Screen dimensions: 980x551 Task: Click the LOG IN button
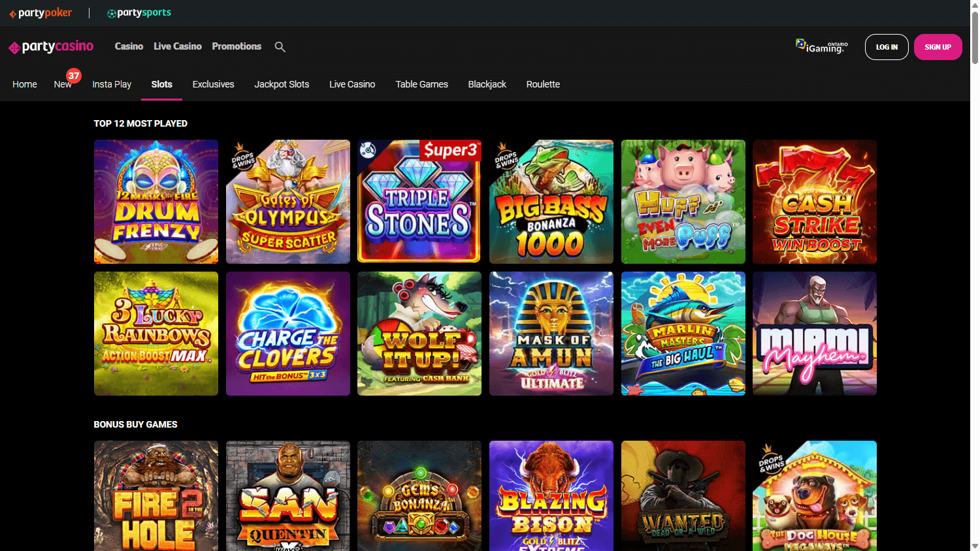click(887, 46)
